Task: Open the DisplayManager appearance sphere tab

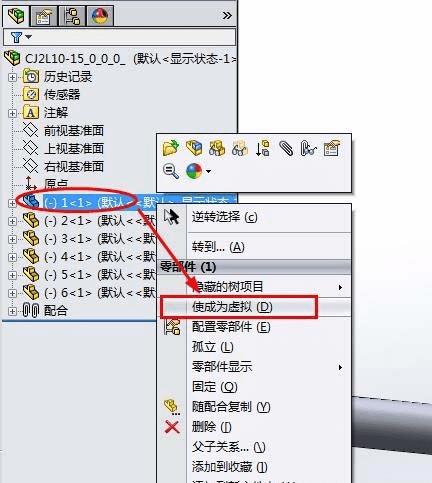Action: [100, 16]
